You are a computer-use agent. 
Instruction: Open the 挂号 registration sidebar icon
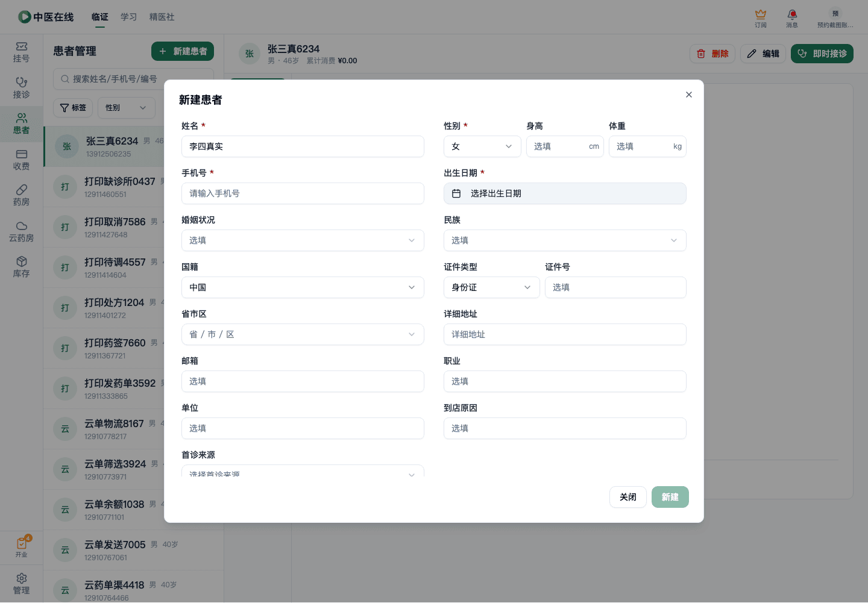point(21,52)
